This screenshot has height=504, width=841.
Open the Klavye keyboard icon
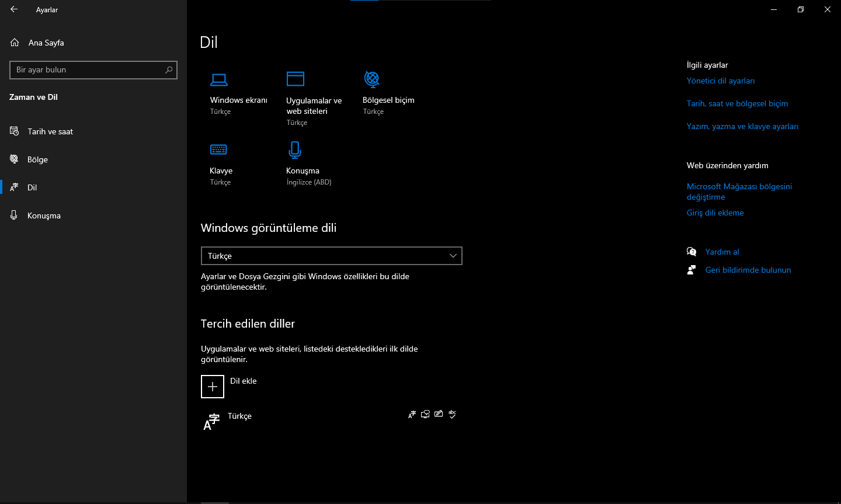click(218, 150)
